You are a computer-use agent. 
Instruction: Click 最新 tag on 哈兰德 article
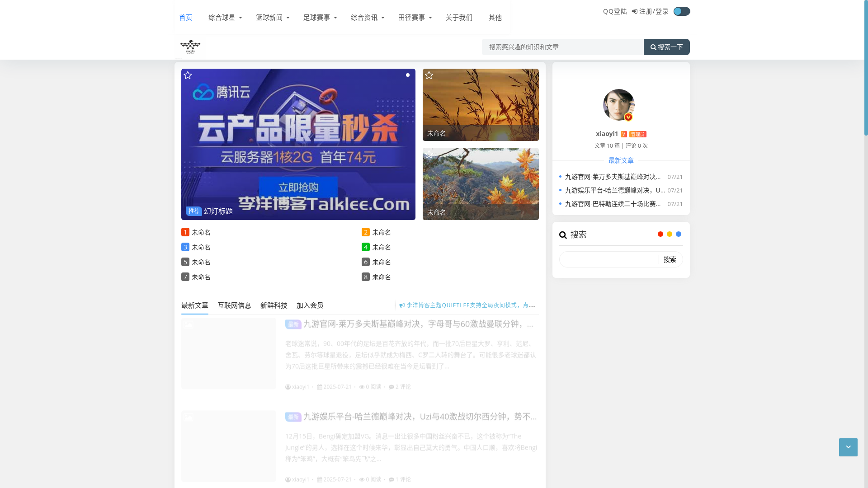(293, 417)
